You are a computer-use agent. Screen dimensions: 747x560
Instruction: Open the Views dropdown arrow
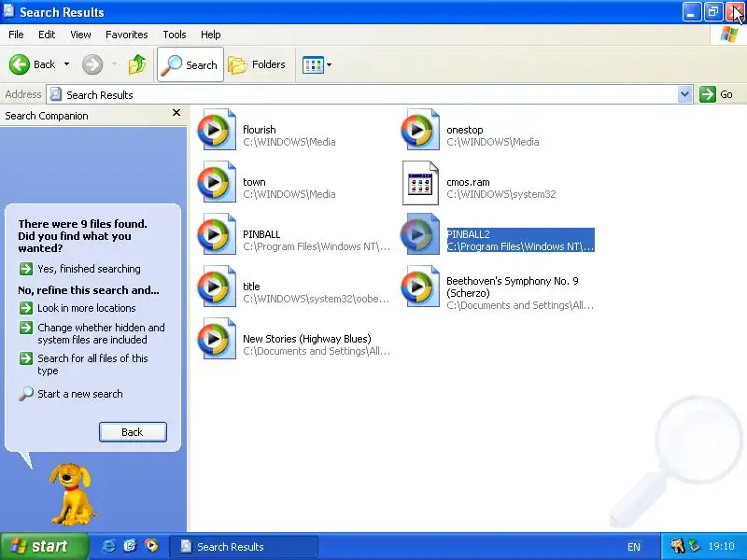coord(330,64)
